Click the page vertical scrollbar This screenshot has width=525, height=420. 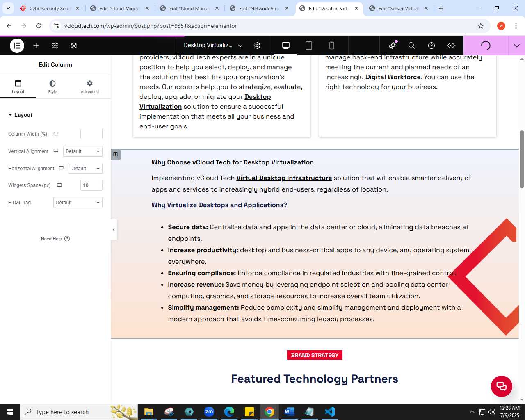coord(522,160)
